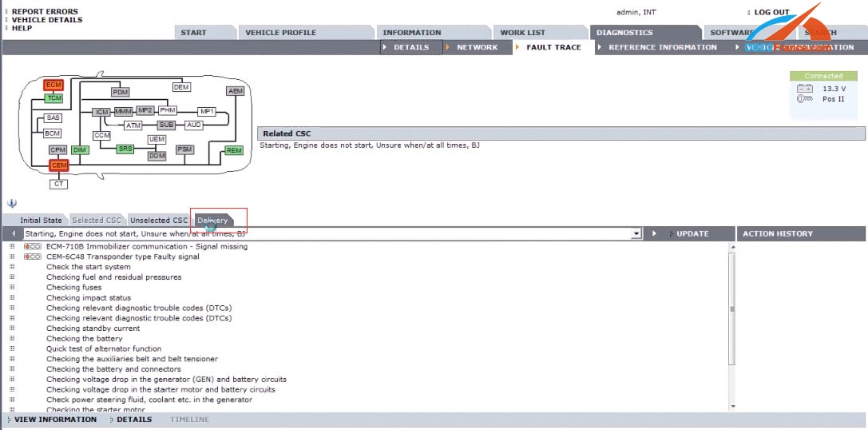Select the green SRS module node
This screenshot has width=868, height=430.
[x=125, y=149]
